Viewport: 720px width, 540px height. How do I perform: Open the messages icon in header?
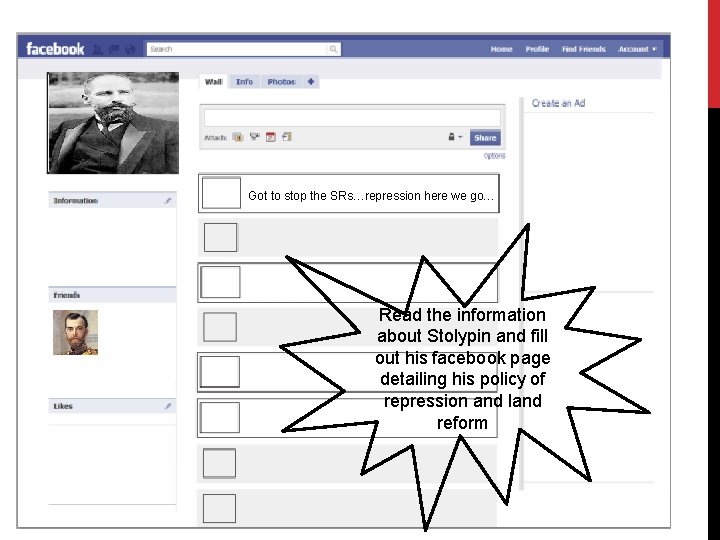point(113,49)
